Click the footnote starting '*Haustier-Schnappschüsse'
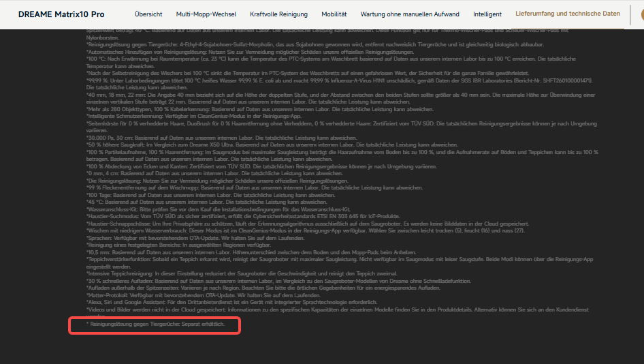The image size is (644, 364). coord(308,224)
